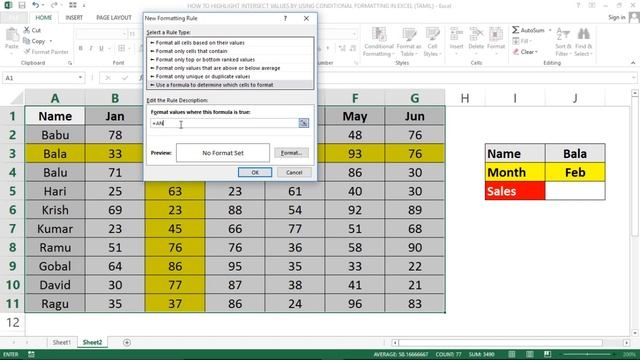Select column A header
This screenshot has height=360, width=640.
click(55, 98)
